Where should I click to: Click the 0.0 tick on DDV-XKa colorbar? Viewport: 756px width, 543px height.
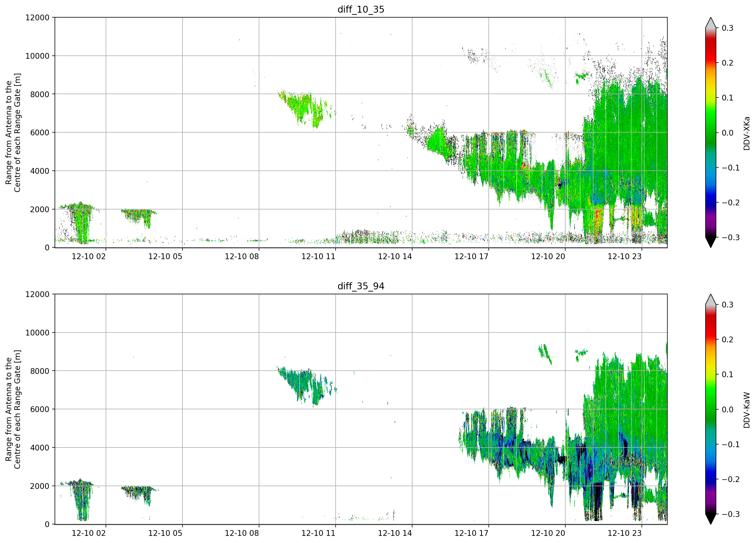(x=728, y=133)
